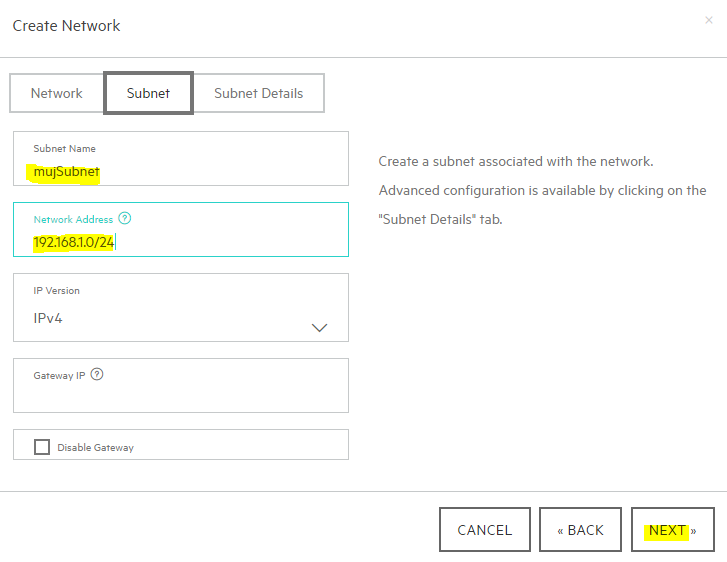Select the Subnet tab
The height and width of the screenshot is (562, 727).
148,93
